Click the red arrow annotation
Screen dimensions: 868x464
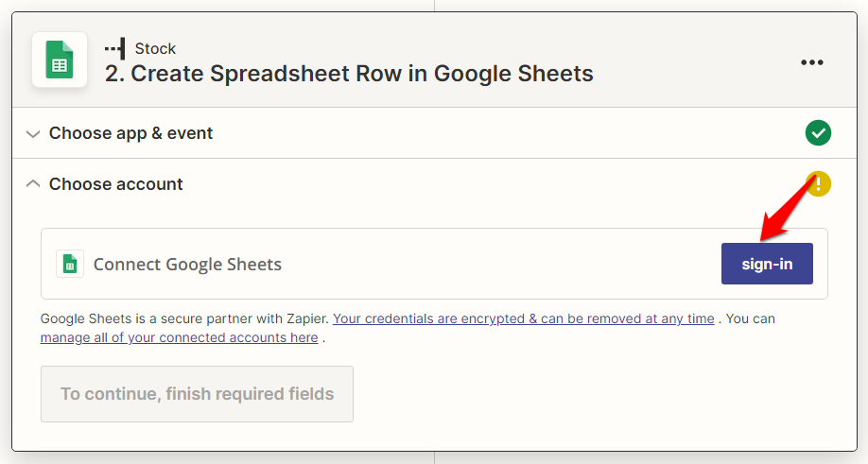pyautogui.click(x=787, y=210)
